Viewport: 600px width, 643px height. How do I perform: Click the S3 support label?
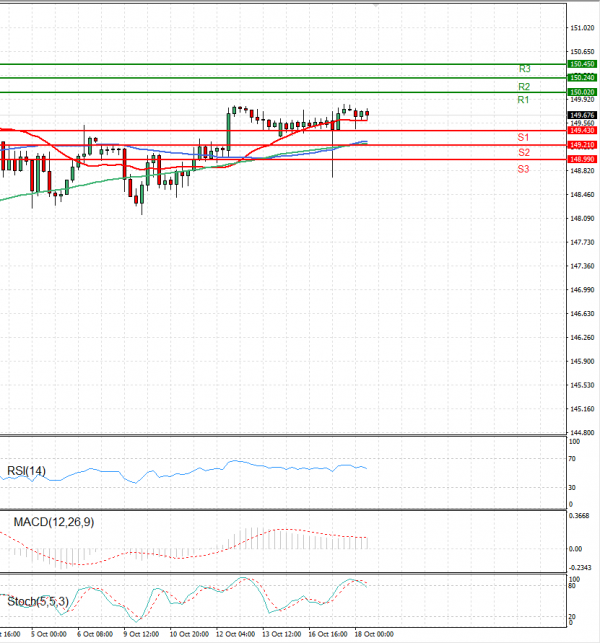523,169
